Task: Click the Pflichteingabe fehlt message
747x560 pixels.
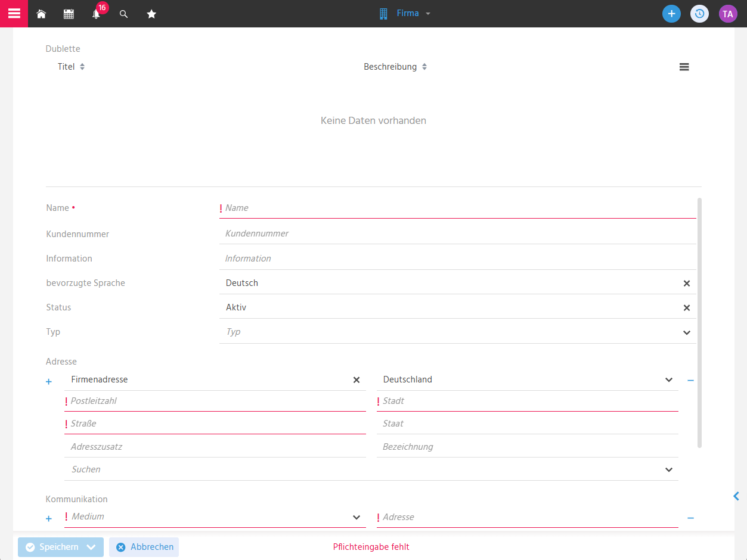Action: pyautogui.click(x=371, y=547)
